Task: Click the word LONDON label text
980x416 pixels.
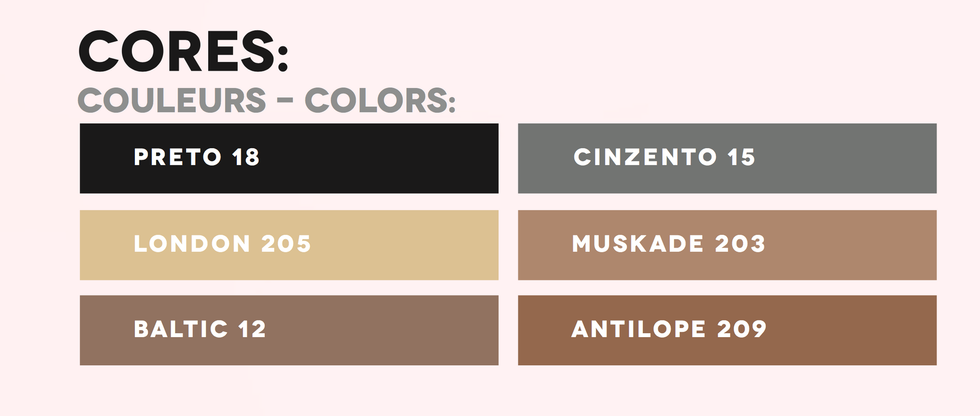Action: point(192,243)
